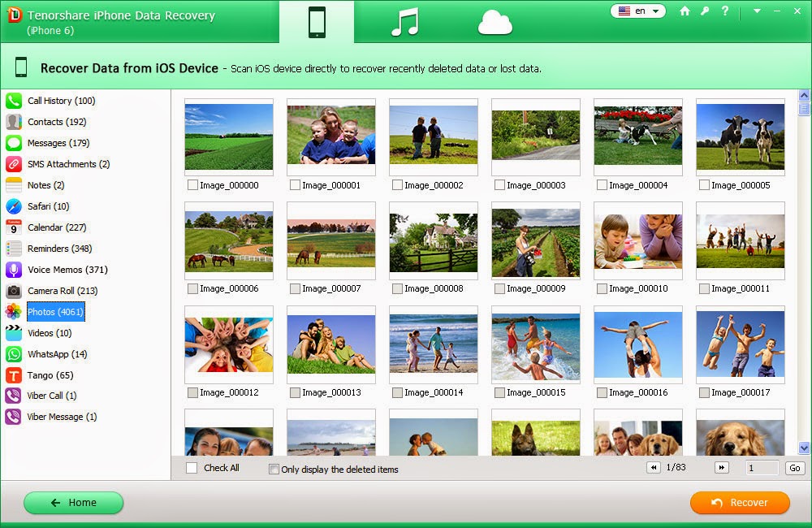Viewport: 812px width, 528px height.
Task: Select the Tango icon
Action: point(14,375)
